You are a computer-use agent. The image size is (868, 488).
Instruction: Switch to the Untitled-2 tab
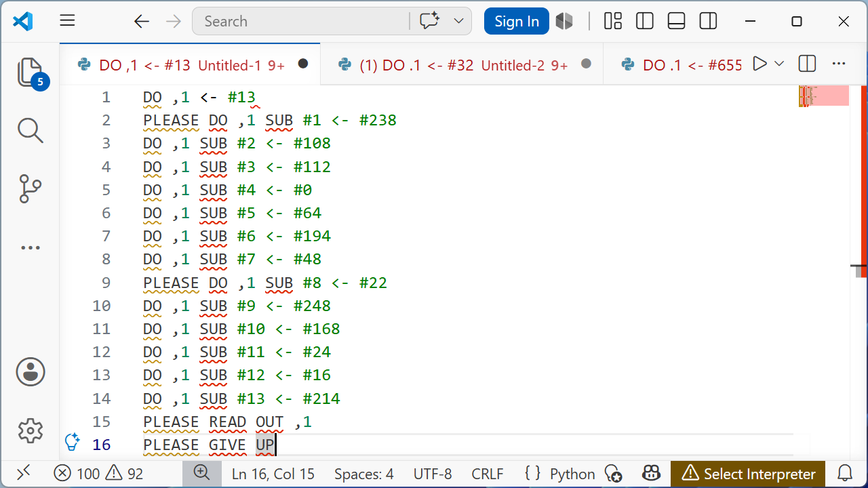pyautogui.click(x=461, y=64)
